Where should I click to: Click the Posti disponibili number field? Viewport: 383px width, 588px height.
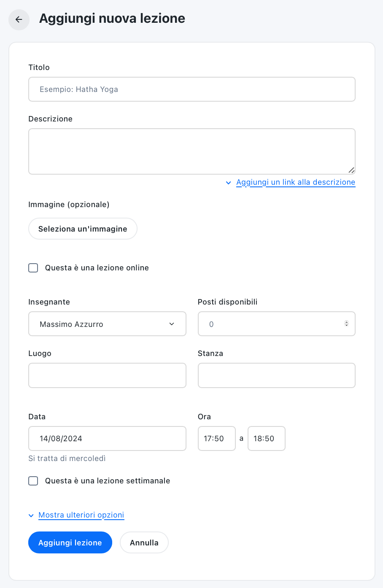[277, 324]
